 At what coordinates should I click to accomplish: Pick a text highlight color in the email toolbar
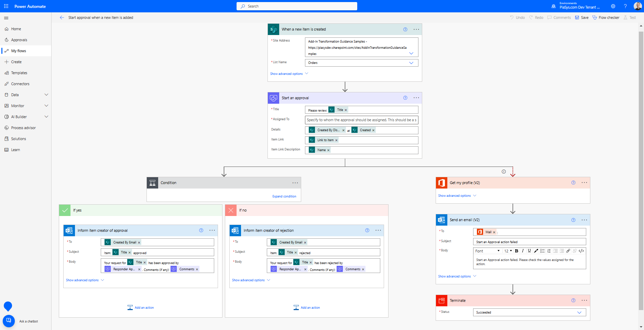(x=536, y=251)
